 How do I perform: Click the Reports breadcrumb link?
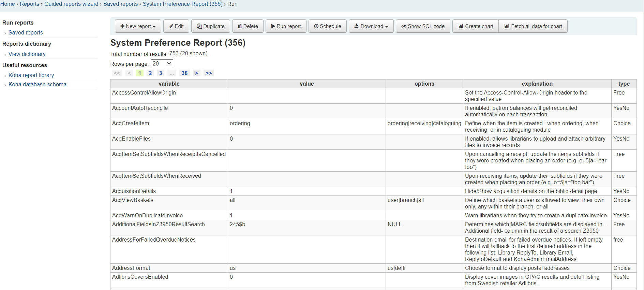tap(30, 4)
